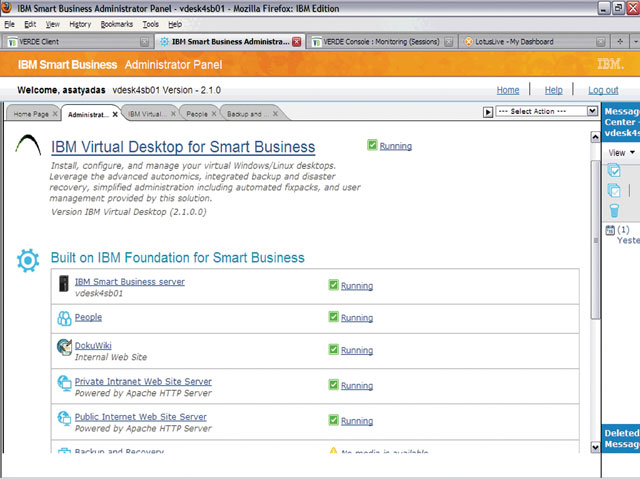The height and width of the screenshot is (479, 640).
Task: Click the green status check in Private Intranet row
Action: click(x=333, y=385)
